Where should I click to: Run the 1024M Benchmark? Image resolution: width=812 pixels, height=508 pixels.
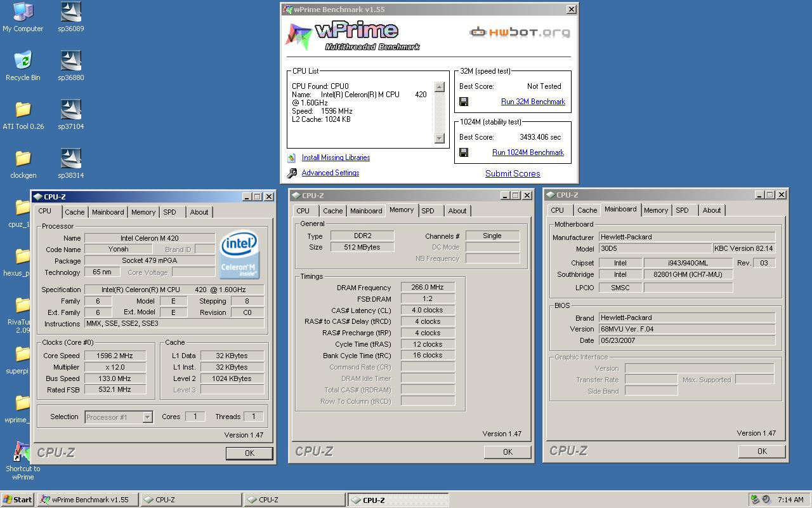pos(528,152)
